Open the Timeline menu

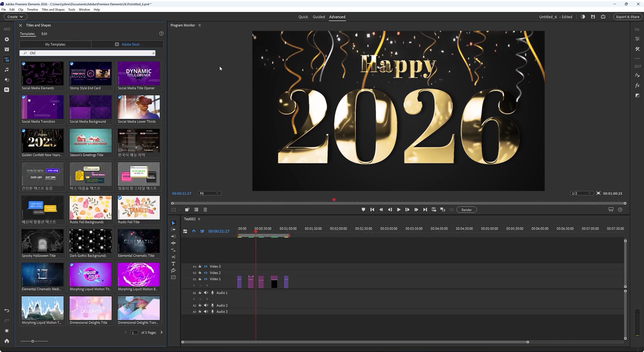pos(32,10)
